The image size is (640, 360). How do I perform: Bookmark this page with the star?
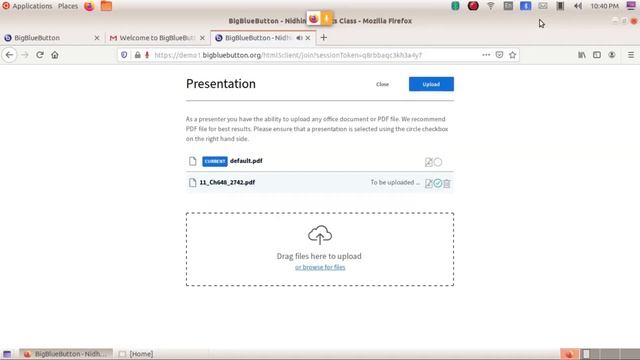click(513, 55)
